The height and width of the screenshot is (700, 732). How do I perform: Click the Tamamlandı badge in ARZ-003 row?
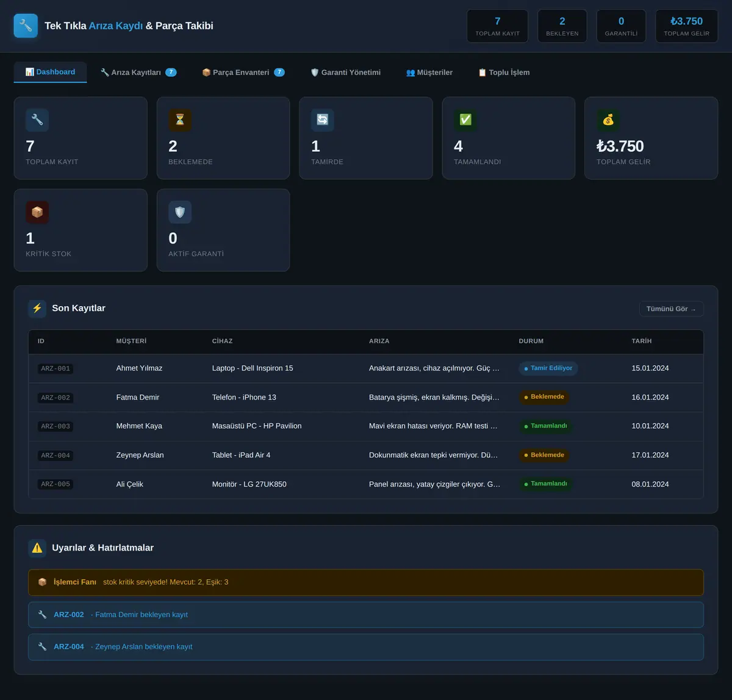click(x=546, y=426)
